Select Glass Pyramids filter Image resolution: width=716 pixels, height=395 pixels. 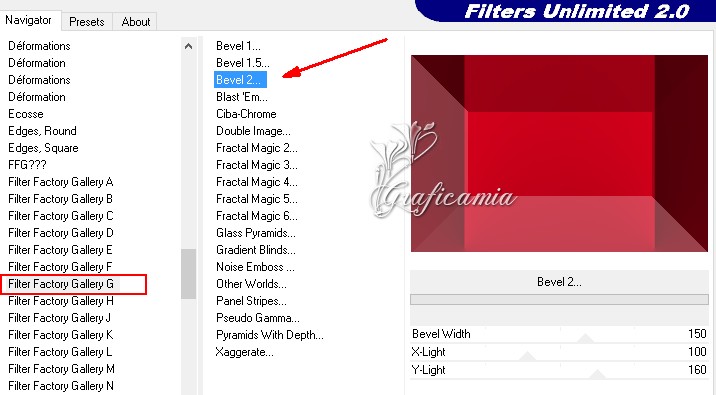(x=256, y=233)
